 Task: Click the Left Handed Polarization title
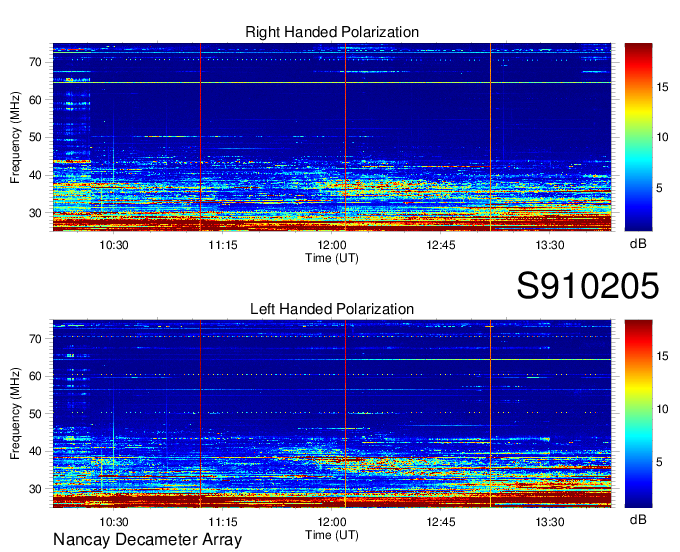point(332,309)
